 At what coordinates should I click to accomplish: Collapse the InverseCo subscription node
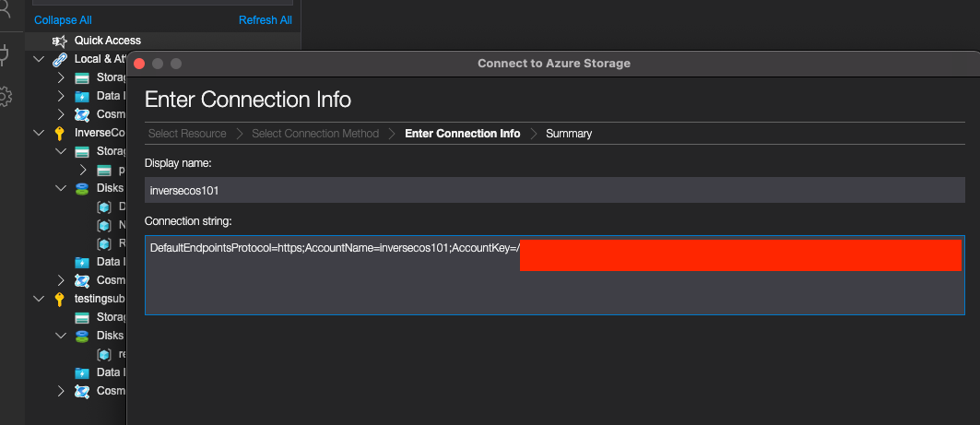39,133
